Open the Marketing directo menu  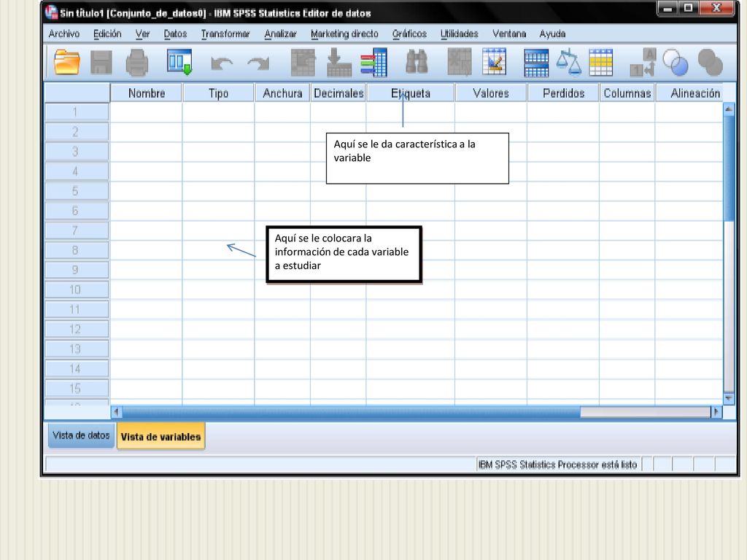[344, 34]
